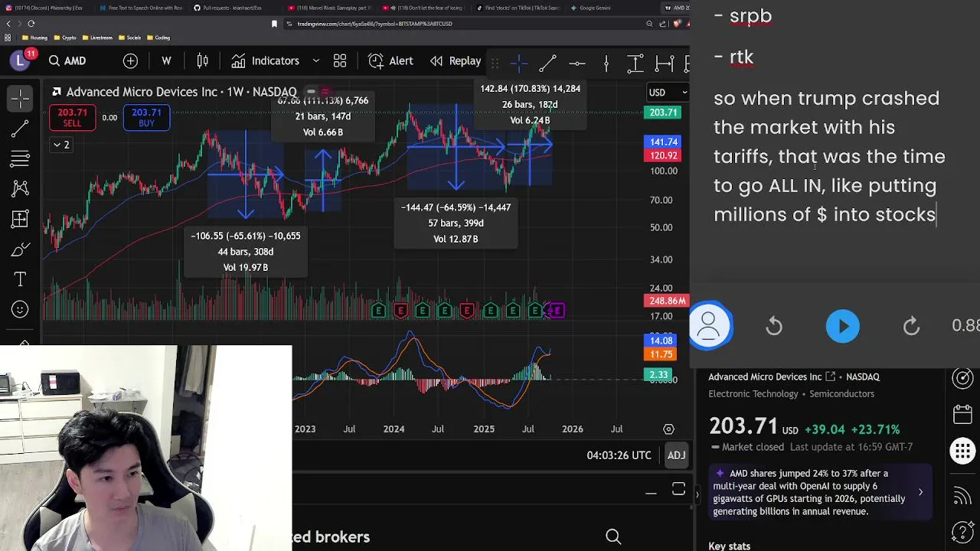This screenshot has width=980, height=551.
Task: Open AMD symbol search
Action: 67,61
